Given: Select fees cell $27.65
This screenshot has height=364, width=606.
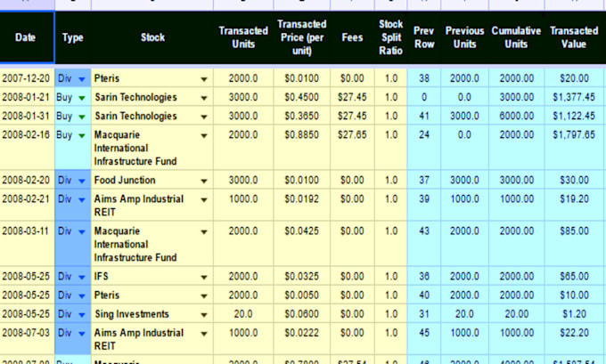Looking at the screenshot, I should point(352,147).
